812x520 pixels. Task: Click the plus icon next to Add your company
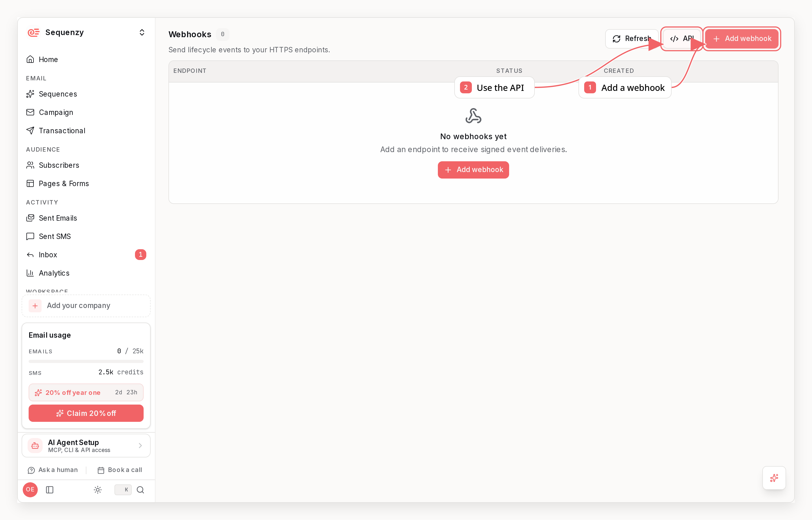(35, 306)
